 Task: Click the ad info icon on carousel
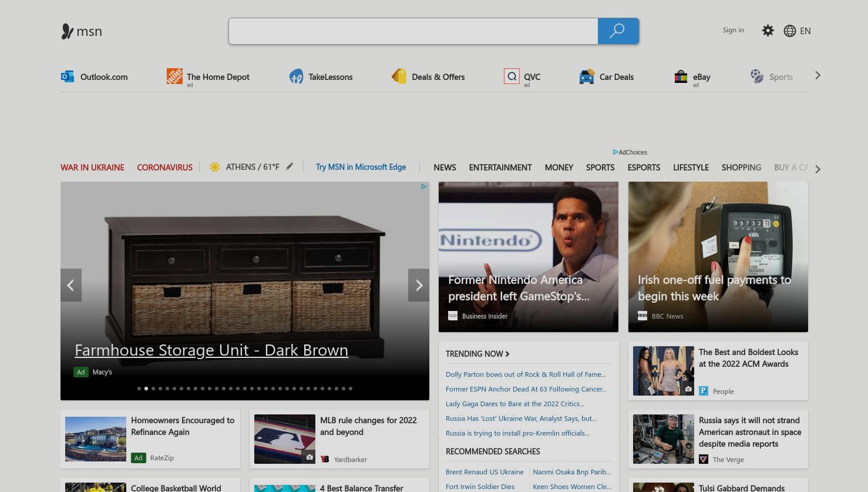point(423,187)
